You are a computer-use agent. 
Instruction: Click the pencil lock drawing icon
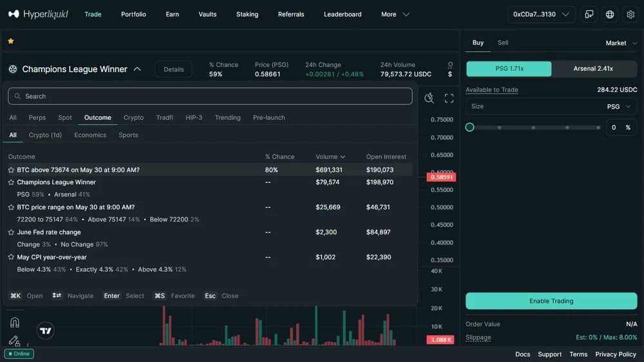pyautogui.click(x=14, y=341)
